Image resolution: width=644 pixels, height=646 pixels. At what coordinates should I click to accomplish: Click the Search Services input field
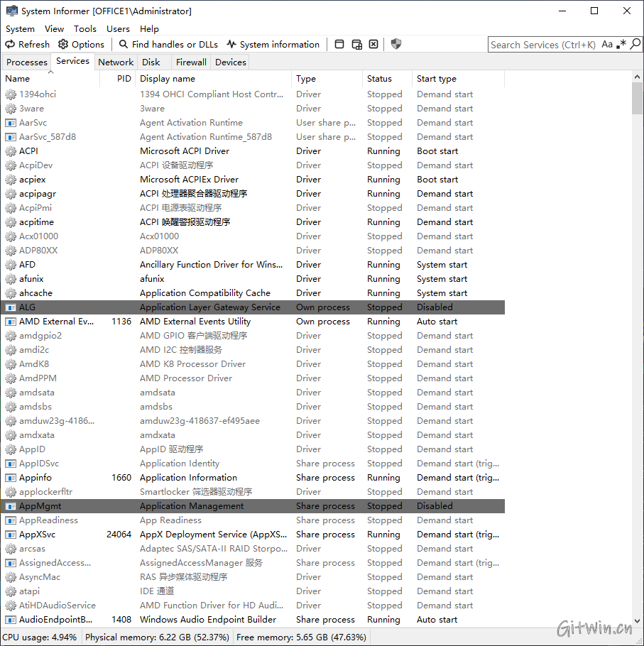point(543,45)
